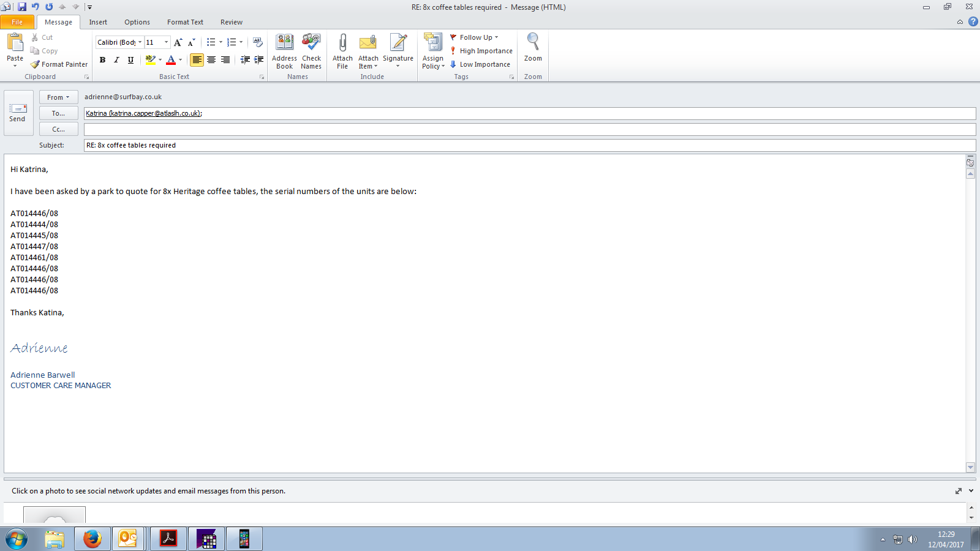Align text to the right

pos(225,59)
